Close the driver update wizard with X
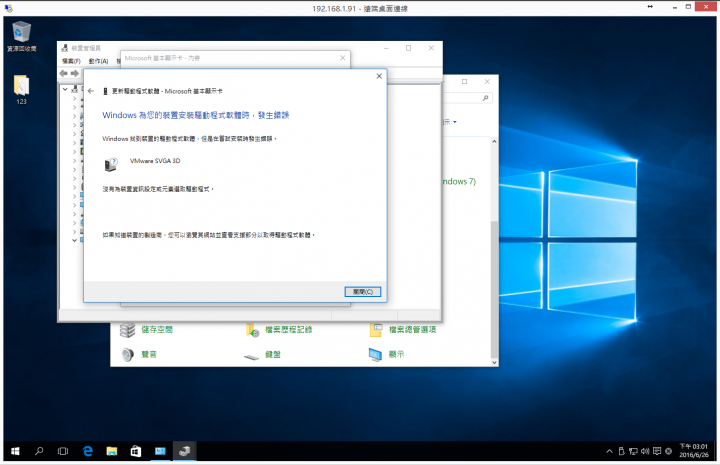The image size is (720, 465). point(379,76)
